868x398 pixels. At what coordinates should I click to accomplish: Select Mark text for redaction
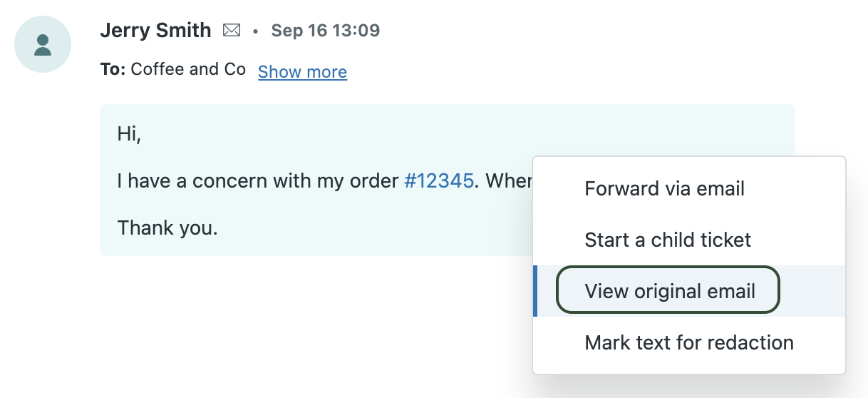[688, 342]
